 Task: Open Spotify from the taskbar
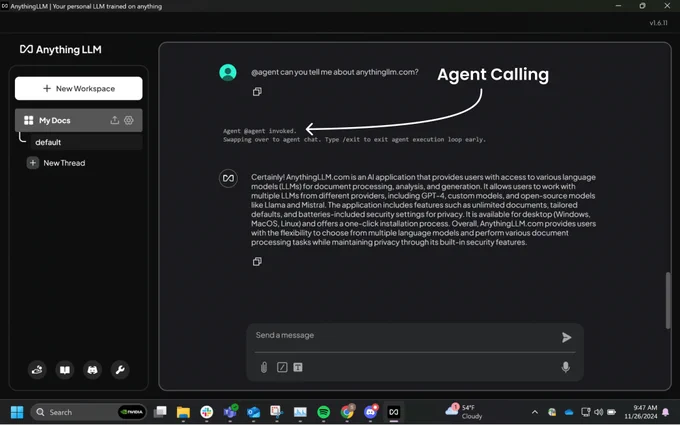click(x=324, y=412)
